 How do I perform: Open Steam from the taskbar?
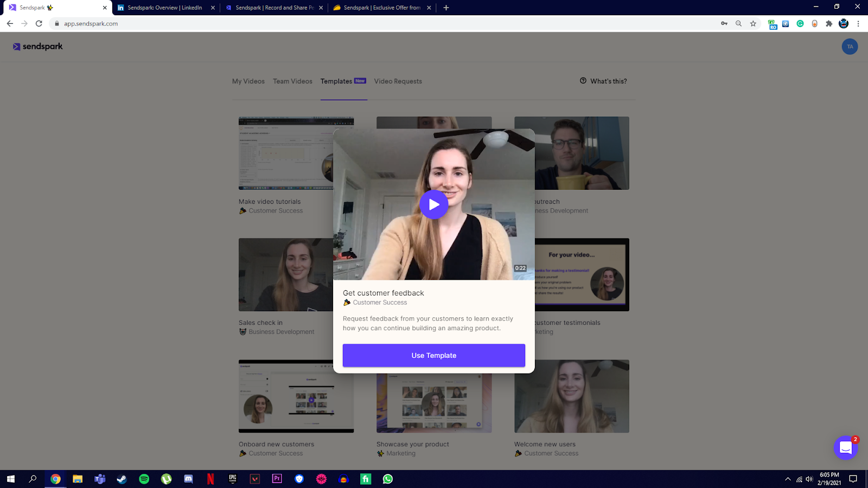[122, 479]
